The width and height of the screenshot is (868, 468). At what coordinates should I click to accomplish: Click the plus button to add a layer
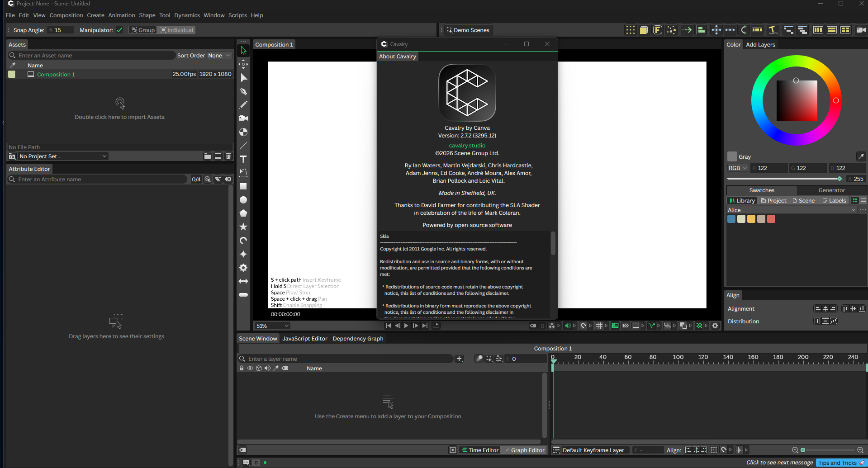[459, 359]
